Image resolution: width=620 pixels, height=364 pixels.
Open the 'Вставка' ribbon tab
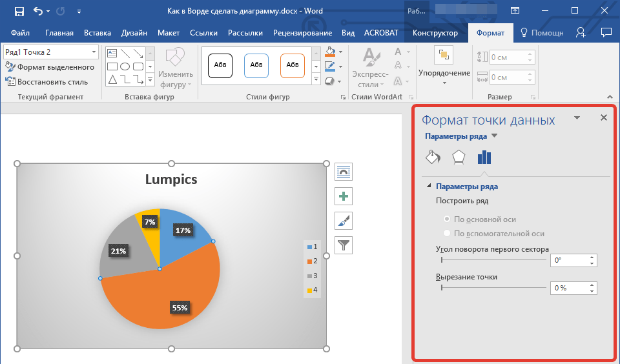click(x=98, y=33)
